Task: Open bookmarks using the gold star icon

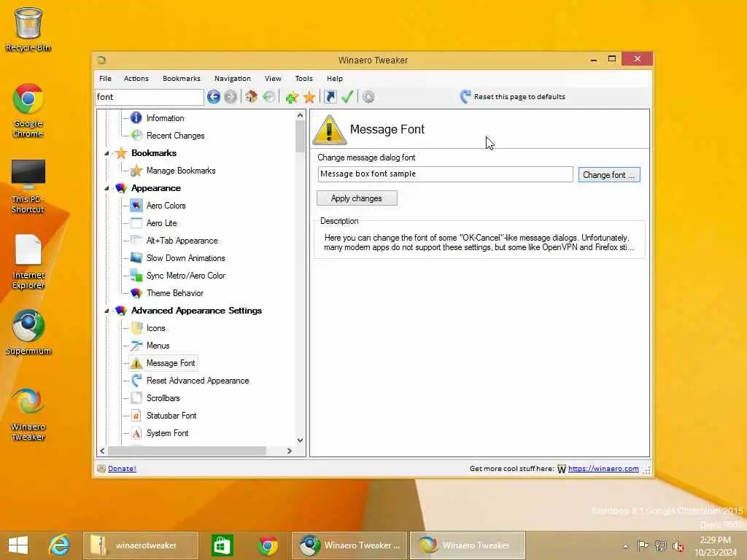Action: click(x=309, y=97)
